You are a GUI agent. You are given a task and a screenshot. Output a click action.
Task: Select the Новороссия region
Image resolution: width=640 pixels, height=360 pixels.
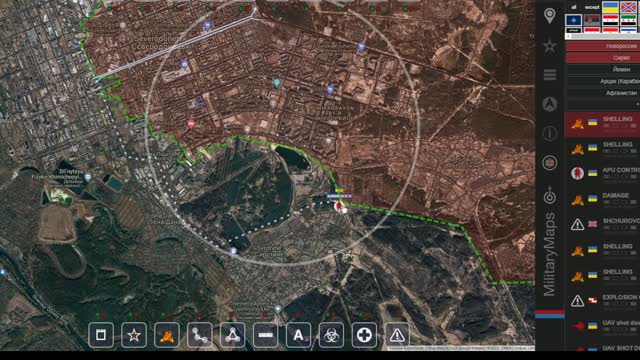603,46
